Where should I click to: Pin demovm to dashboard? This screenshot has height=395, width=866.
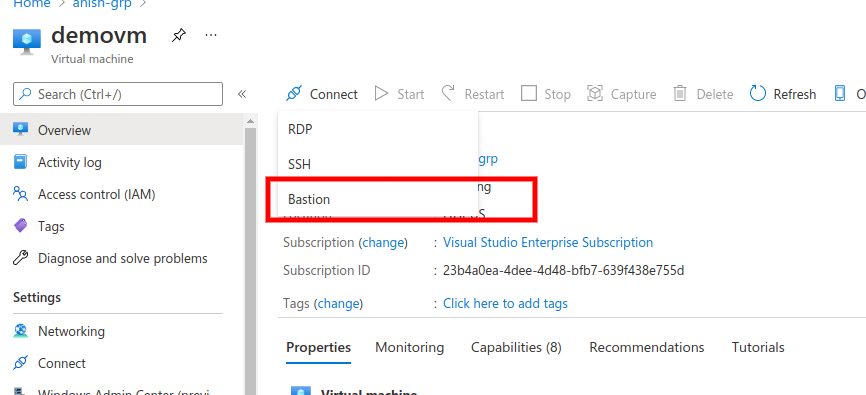click(178, 36)
